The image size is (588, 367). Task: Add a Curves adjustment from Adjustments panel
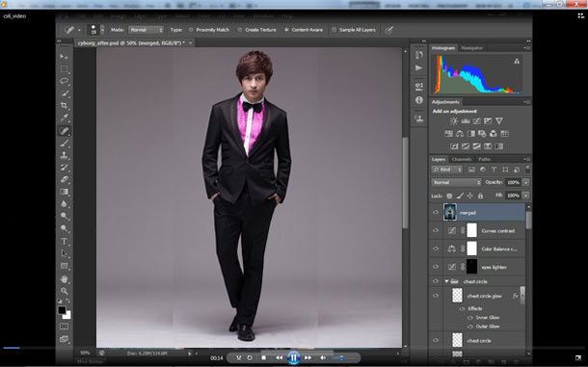476,121
